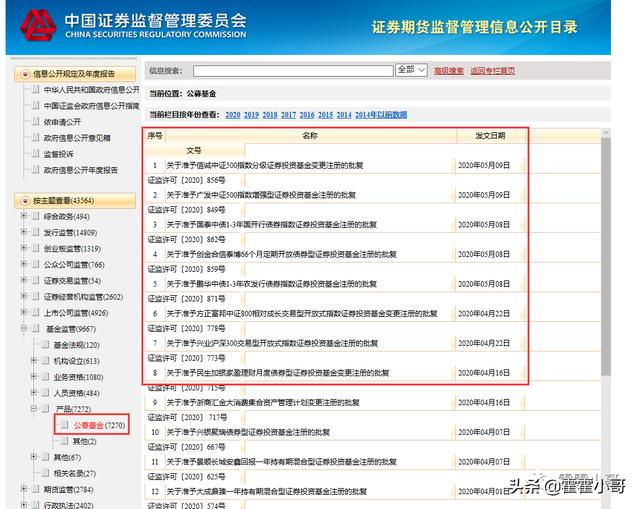Image resolution: width=640 pixels, height=509 pixels.
Task: Expand the 上市公司监管(4926) node
Action: click(24, 312)
